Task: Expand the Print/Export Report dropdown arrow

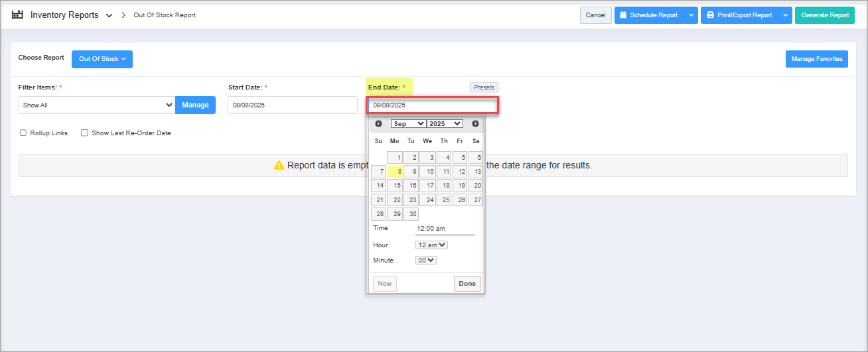Action: click(786, 15)
